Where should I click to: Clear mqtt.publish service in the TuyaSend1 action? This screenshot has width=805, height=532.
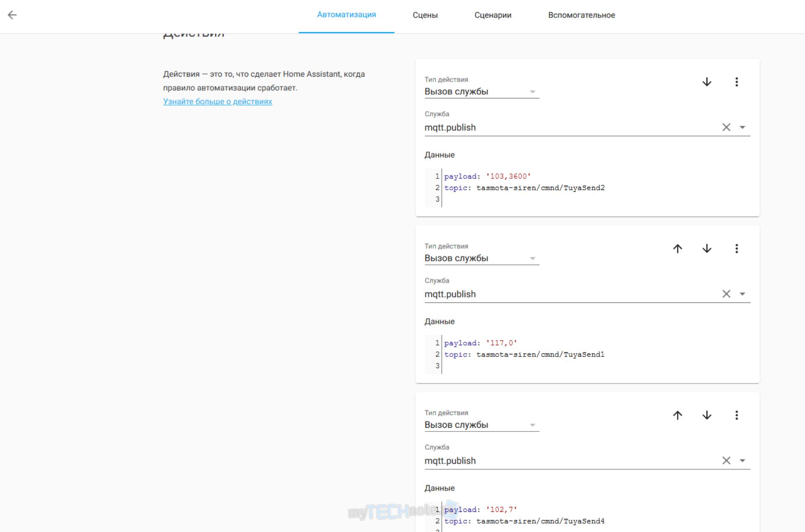click(x=726, y=294)
